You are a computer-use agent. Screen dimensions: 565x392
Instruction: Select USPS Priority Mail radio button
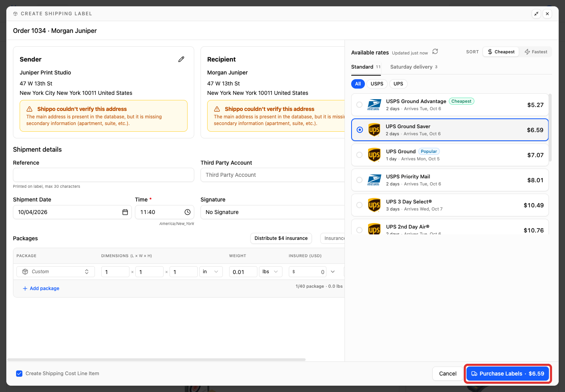359,180
